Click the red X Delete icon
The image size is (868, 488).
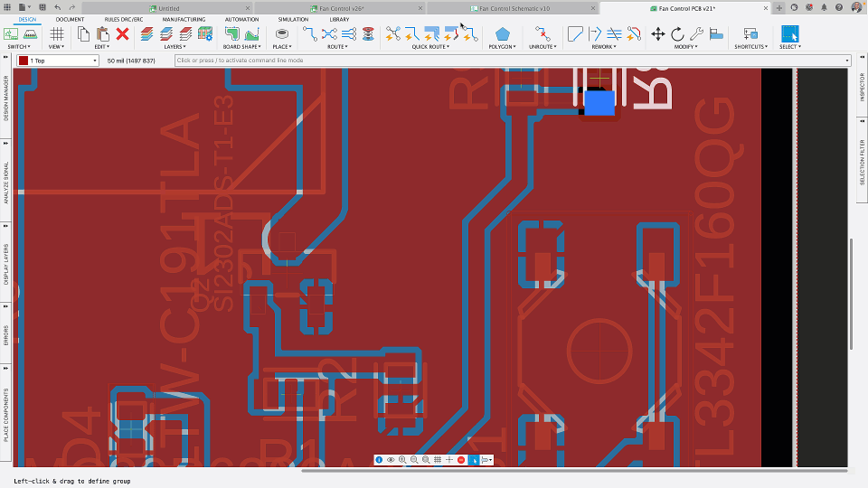[122, 34]
